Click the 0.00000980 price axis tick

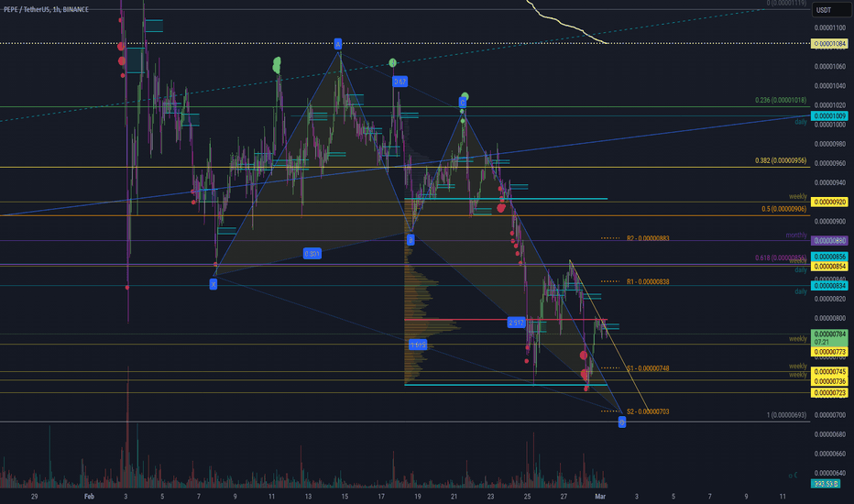click(830, 145)
